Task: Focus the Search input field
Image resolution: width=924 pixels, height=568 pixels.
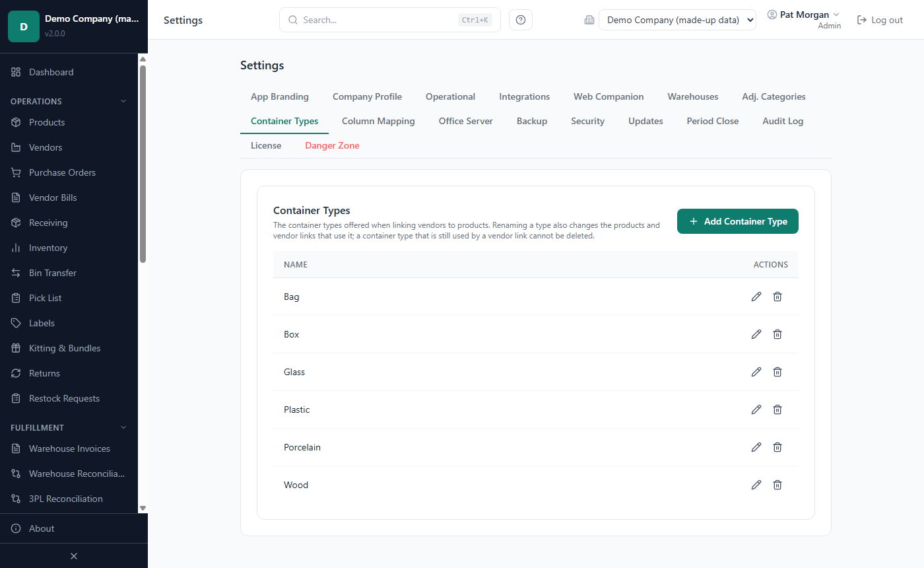Action: point(390,20)
